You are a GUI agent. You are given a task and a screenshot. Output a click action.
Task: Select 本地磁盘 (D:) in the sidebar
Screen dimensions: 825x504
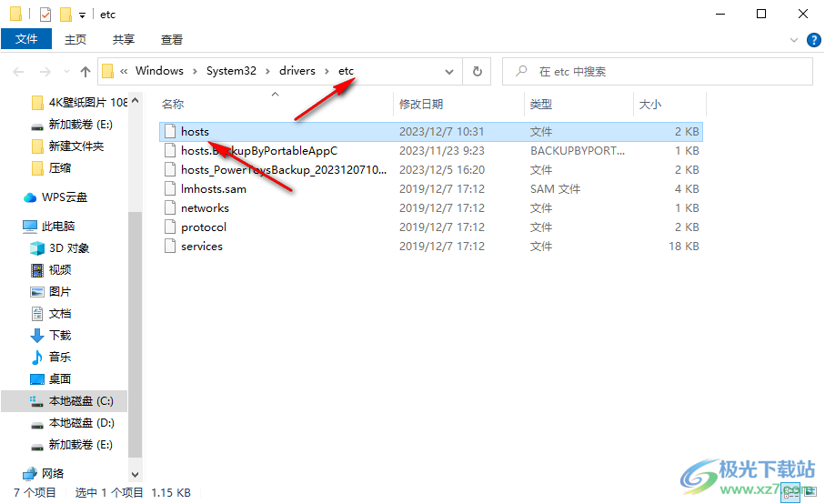pyautogui.click(x=72, y=423)
